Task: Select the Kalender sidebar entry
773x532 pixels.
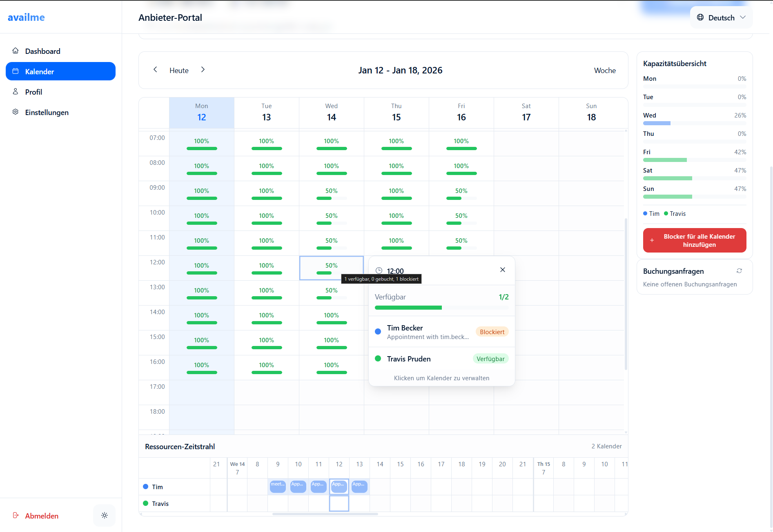Action: click(60, 71)
